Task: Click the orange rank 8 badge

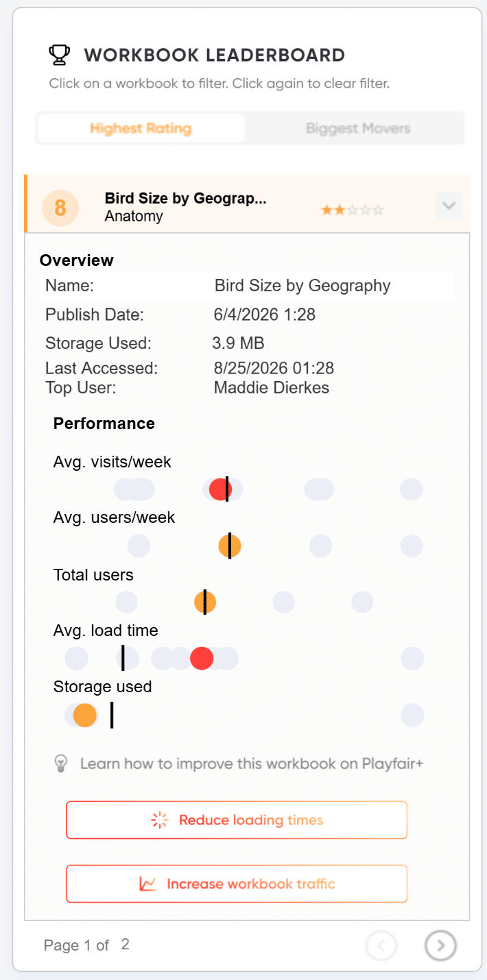Action: (x=60, y=208)
